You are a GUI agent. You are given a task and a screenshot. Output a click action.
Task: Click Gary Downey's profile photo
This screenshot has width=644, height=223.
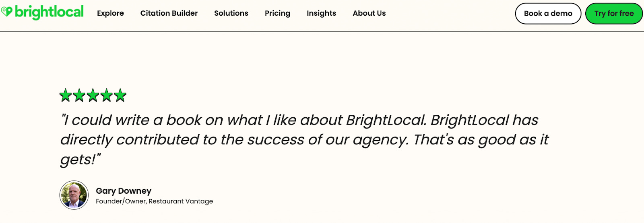[74, 195]
